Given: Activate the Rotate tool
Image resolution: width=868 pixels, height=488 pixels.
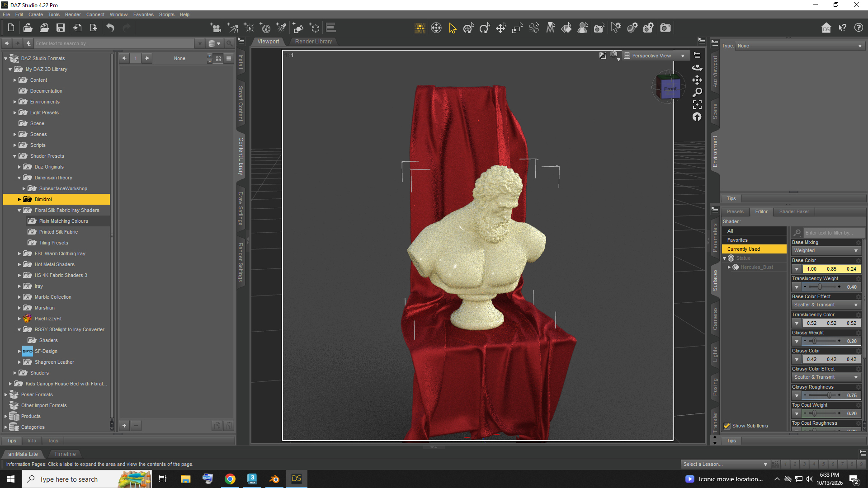Looking at the screenshot, I should [x=485, y=28].
